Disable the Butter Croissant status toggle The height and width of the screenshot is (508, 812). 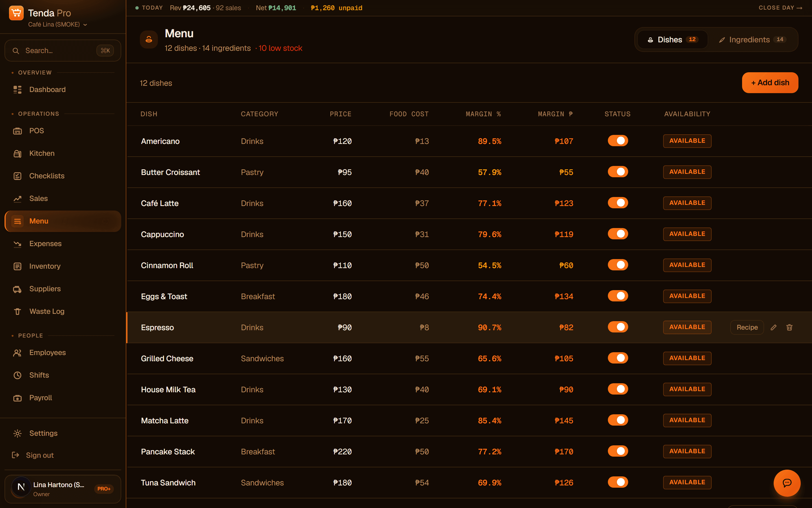(x=618, y=172)
